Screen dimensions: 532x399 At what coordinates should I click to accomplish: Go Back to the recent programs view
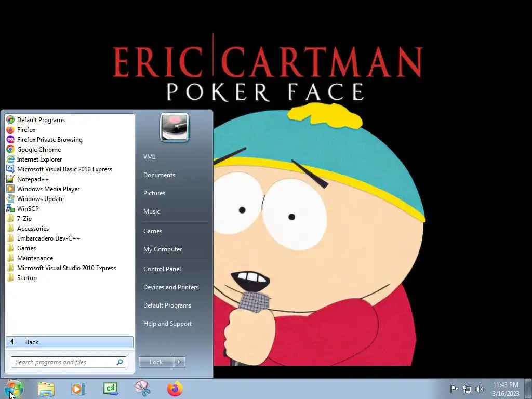point(70,342)
